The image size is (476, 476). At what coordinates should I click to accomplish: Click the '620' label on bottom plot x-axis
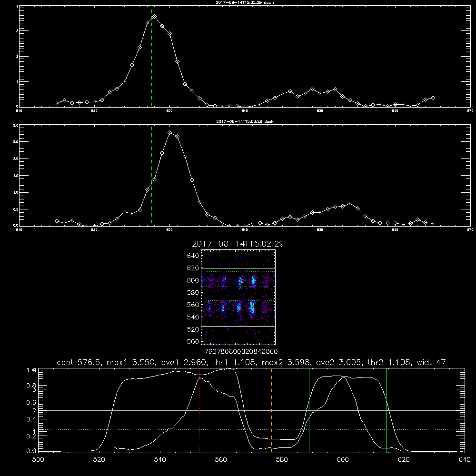pos(404,460)
